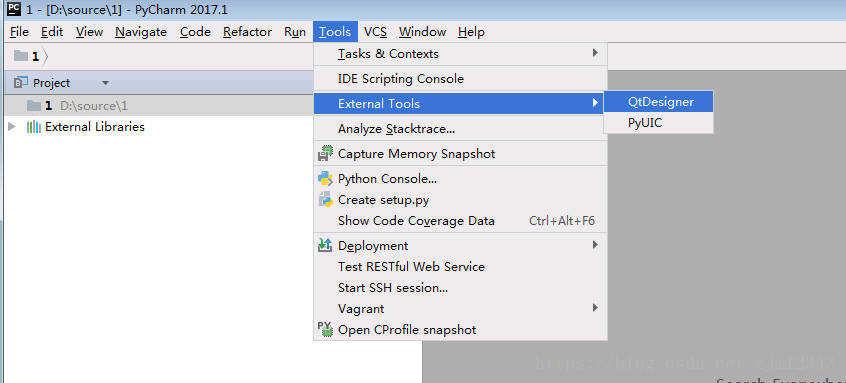
Task: Open the VCS menu
Action: 376,32
